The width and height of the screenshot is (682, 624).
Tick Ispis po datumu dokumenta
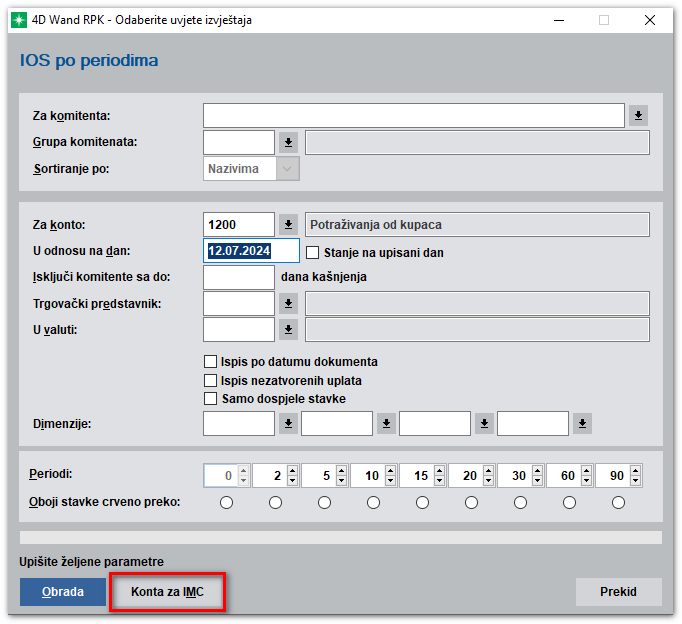click(210, 362)
